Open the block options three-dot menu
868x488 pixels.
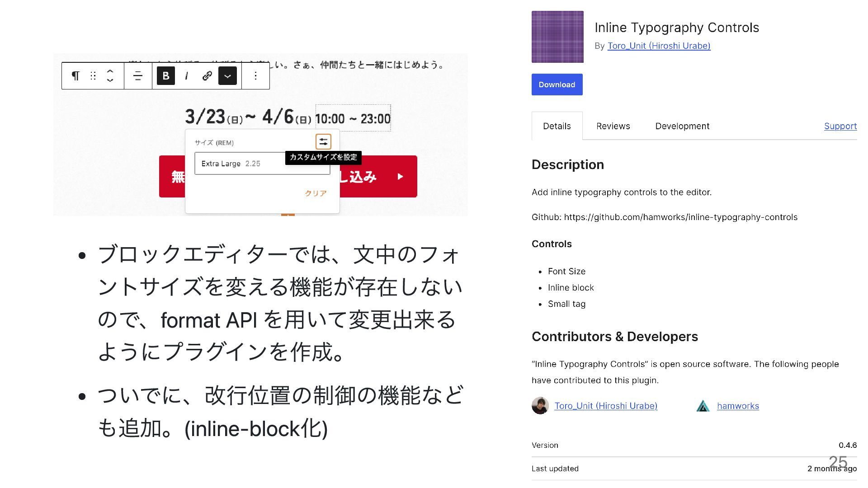click(x=255, y=76)
